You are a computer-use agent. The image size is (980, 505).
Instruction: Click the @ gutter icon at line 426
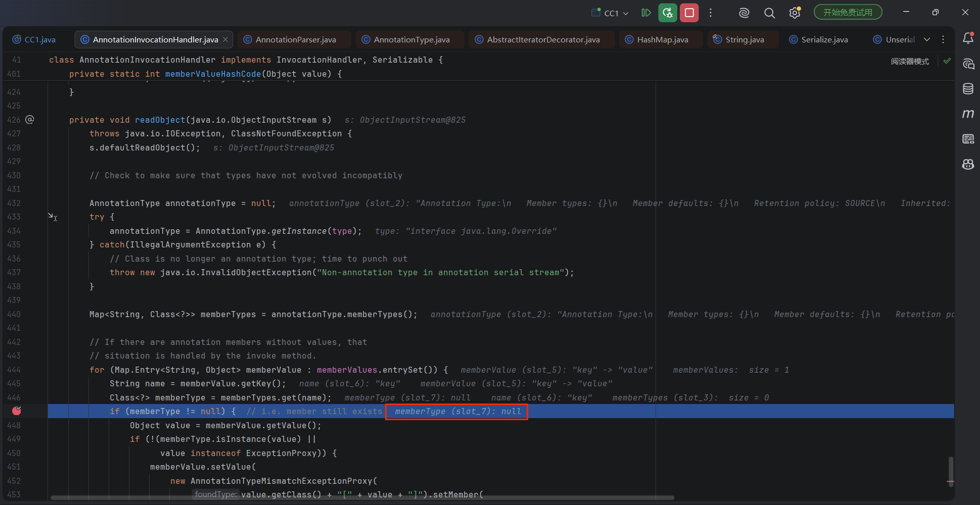point(30,120)
